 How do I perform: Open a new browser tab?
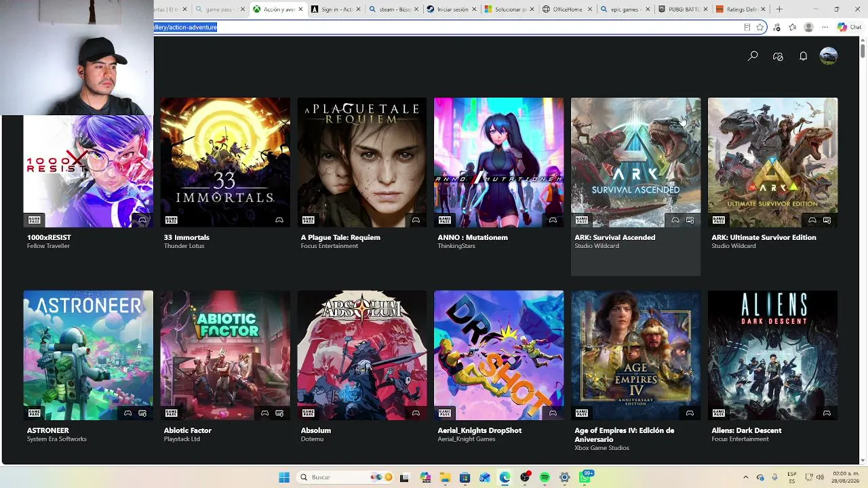click(779, 9)
